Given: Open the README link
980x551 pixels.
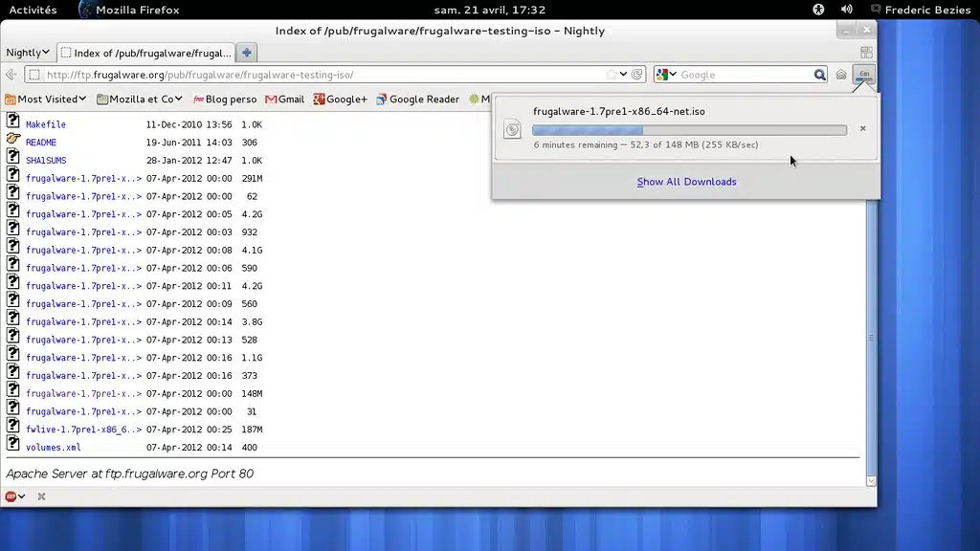Looking at the screenshot, I should [x=40, y=143].
